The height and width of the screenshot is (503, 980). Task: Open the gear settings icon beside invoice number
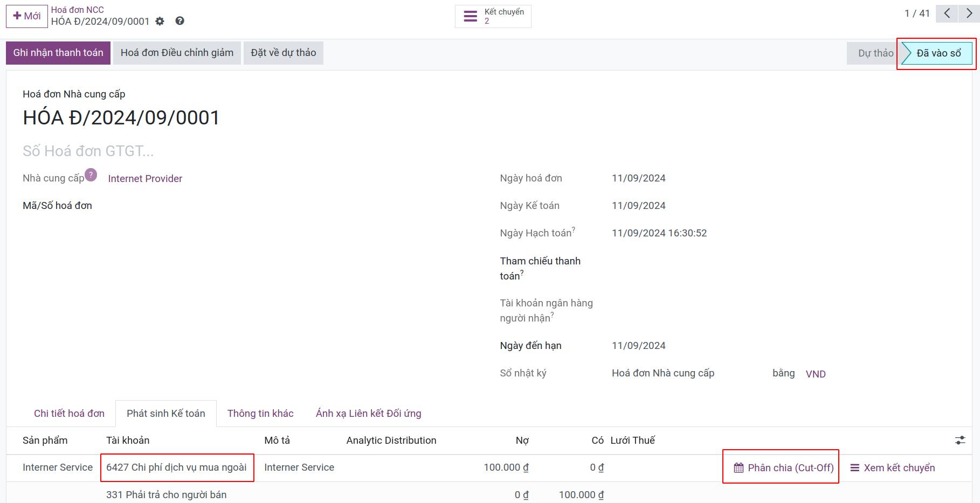click(x=160, y=21)
